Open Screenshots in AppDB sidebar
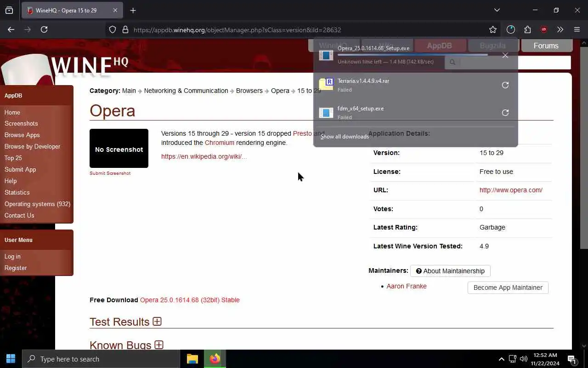The width and height of the screenshot is (588, 368). point(21,123)
